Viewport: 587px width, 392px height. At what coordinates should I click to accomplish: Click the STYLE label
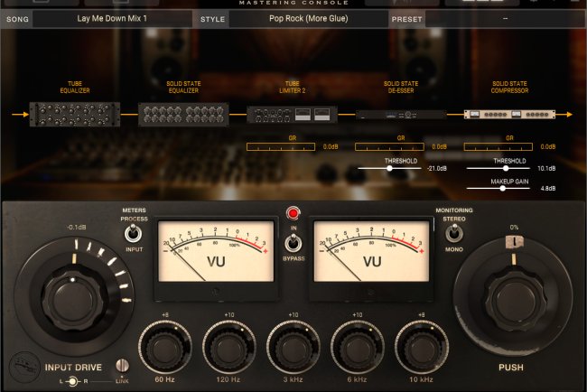[212, 19]
